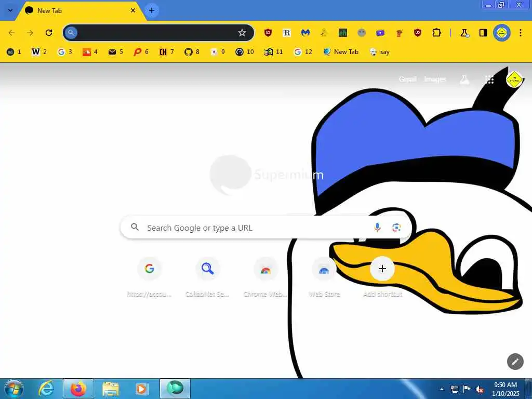Click the Add shortcut plus button
The height and width of the screenshot is (399, 532).
tap(382, 269)
